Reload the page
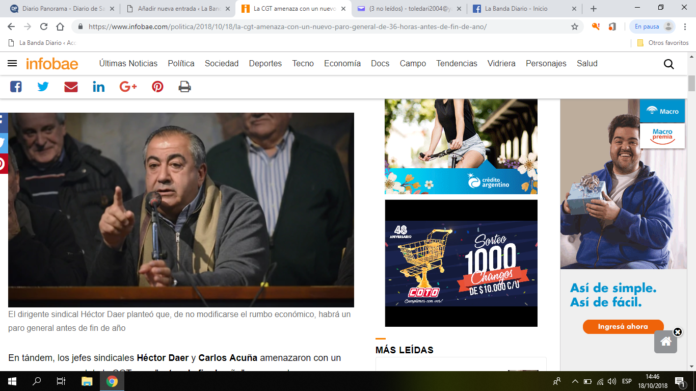The width and height of the screenshot is (696, 391). 44,27
